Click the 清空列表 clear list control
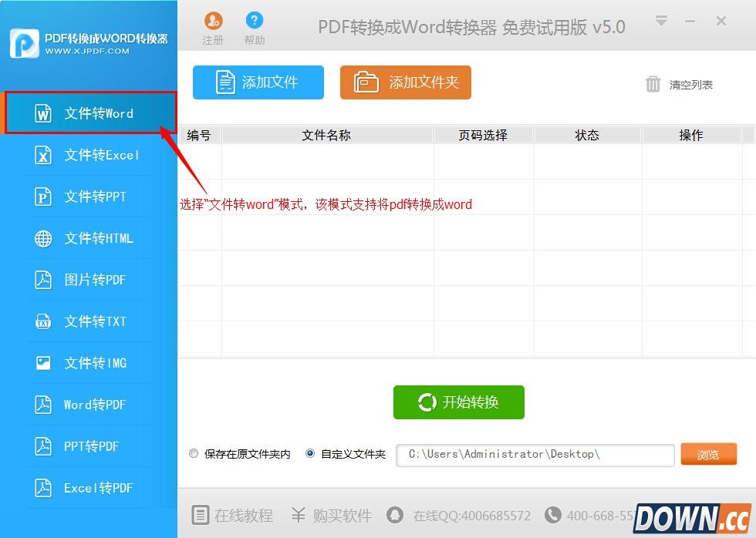756x538 pixels. 680,85
